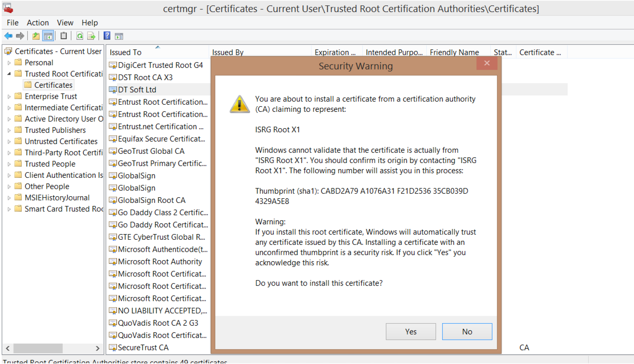
Task: Click the Export List toolbar icon
Action: 91,36
